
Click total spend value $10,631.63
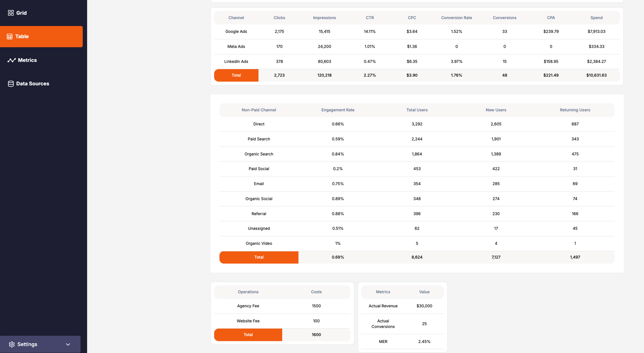596,75
